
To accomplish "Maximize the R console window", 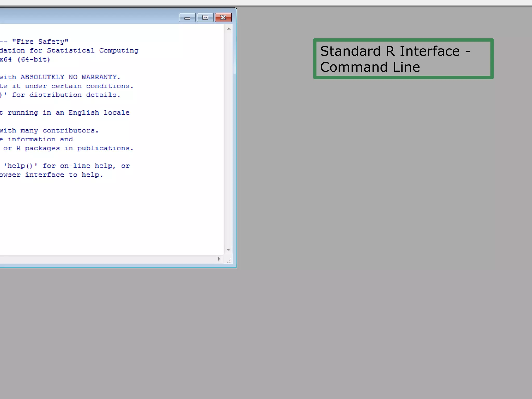I will coord(205,17).
